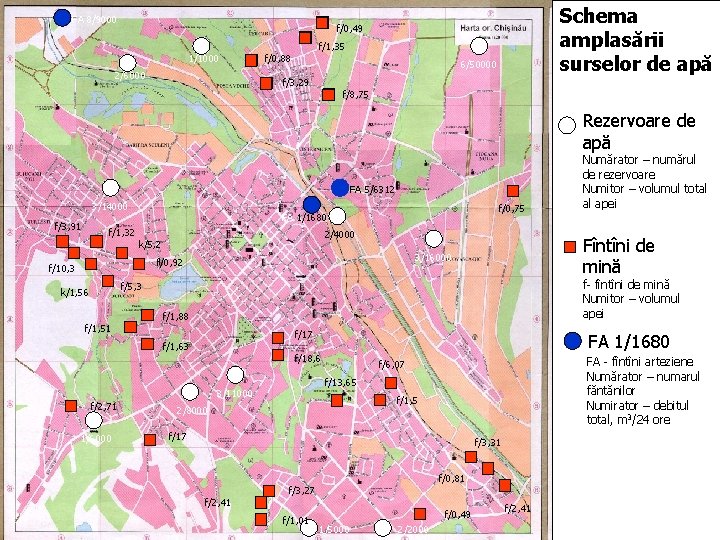The image size is (720, 540).
Task: Click the '2/4000' reservoir value label
Action: click(x=339, y=234)
